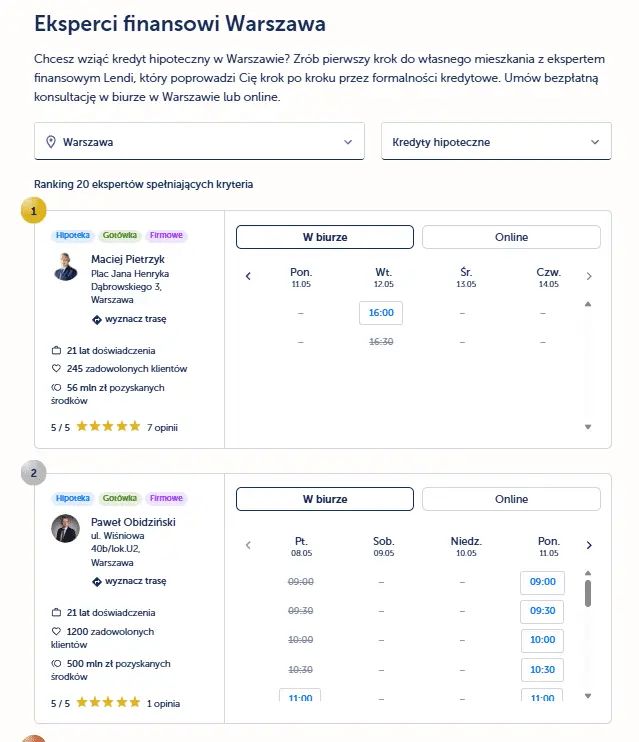
Task: Click the next days arrow in Maciej Pietrzyk's calendar
Action: click(589, 276)
